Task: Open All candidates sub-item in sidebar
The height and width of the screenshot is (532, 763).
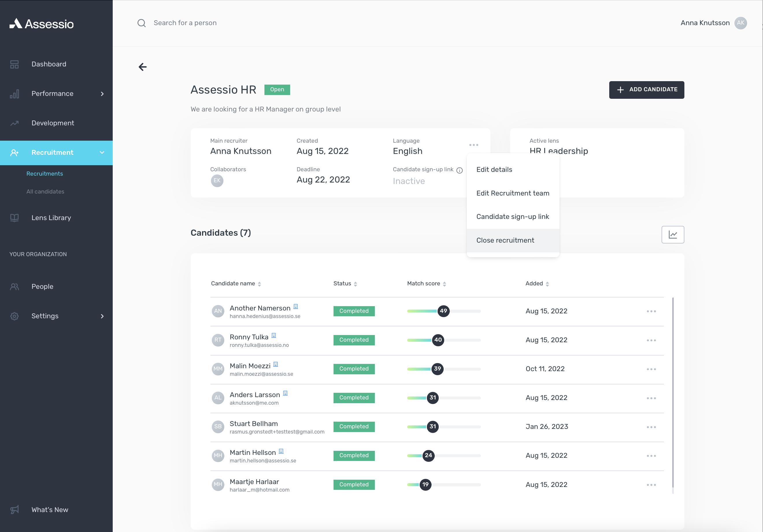Action: coord(45,191)
